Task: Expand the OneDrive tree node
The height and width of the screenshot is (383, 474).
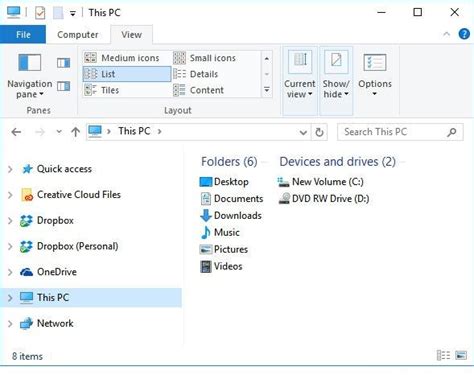Action: 10,272
